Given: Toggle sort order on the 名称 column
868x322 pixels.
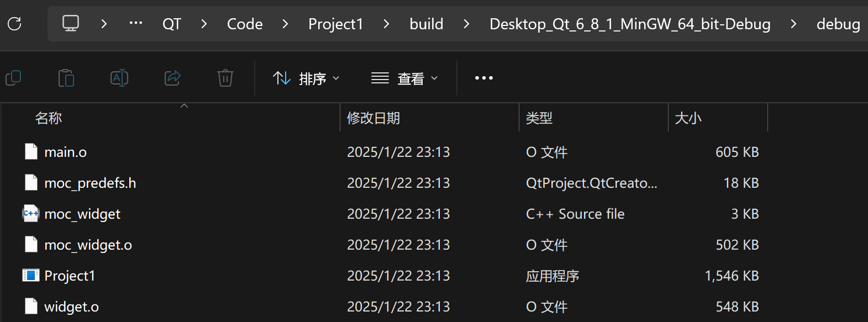Looking at the screenshot, I should pyautogui.click(x=49, y=118).
